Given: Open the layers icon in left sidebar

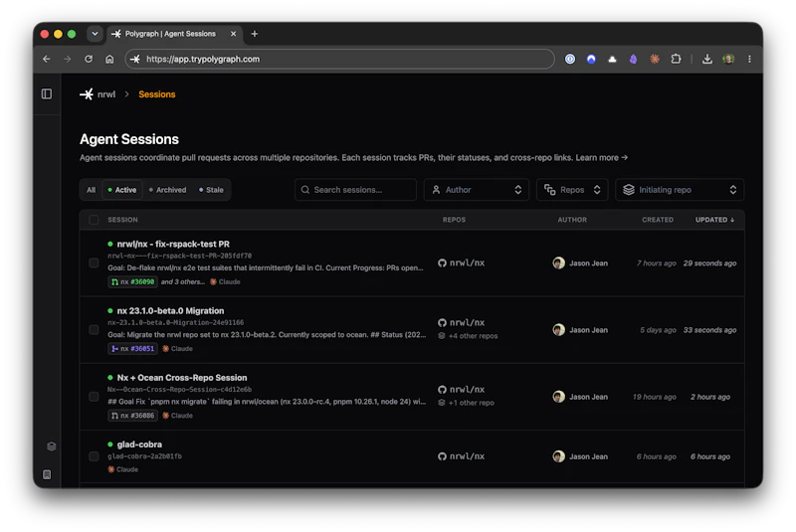Looking at the screenshot, I should point(52,446).
